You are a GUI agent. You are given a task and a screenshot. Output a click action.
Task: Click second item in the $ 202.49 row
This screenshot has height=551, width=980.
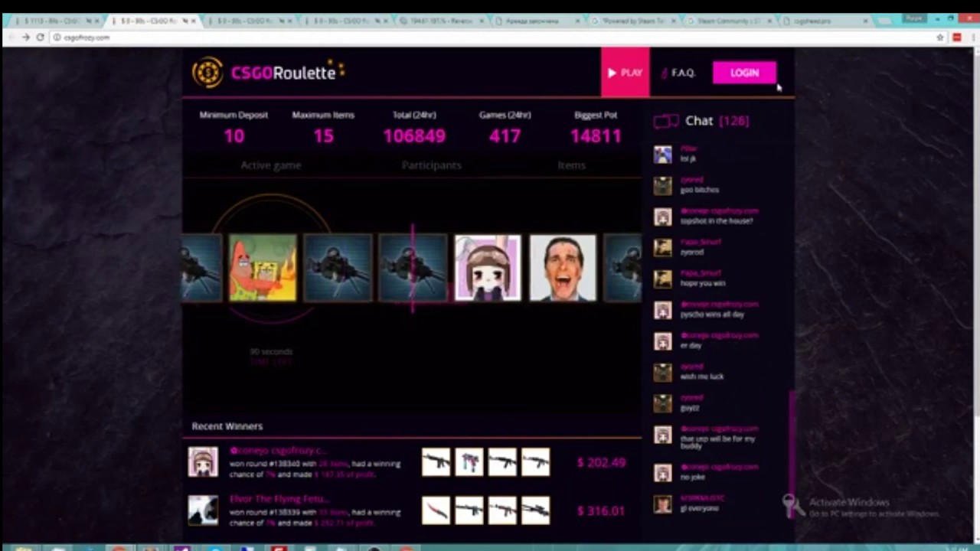[x=469, y=462]
